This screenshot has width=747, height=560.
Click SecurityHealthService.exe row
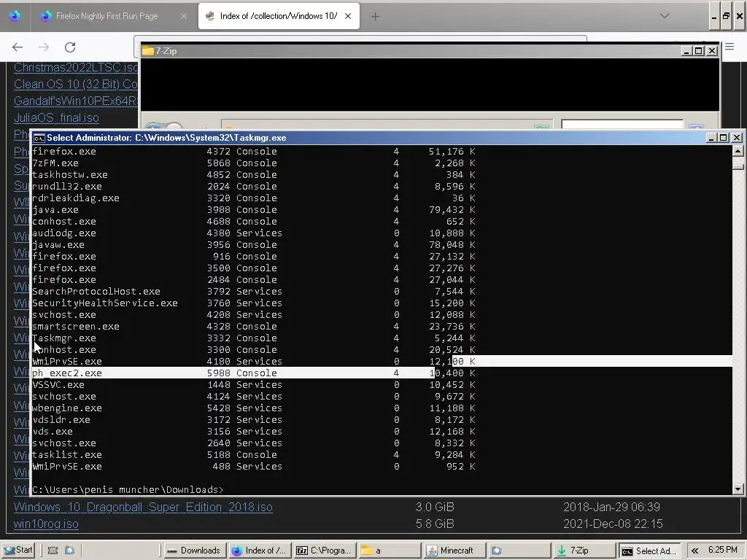[253, 303]
